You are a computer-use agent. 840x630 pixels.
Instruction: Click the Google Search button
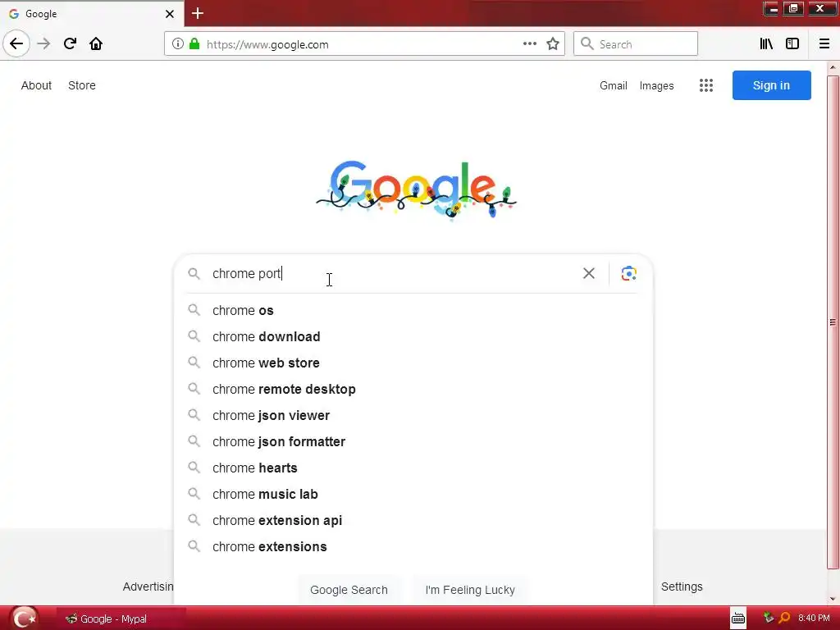[x=349, y=589]
